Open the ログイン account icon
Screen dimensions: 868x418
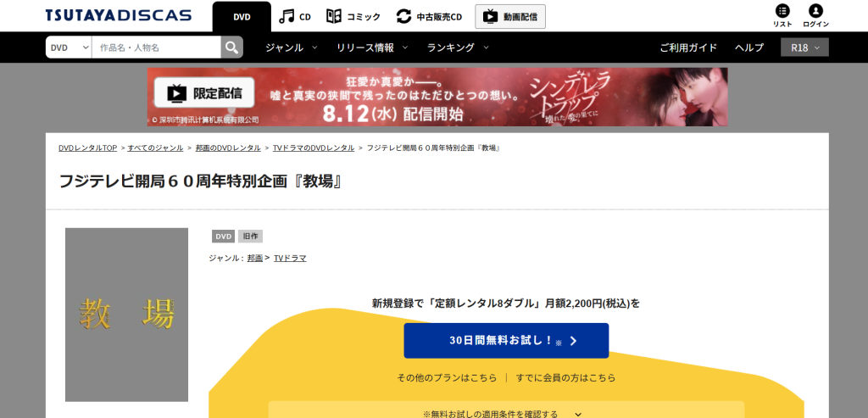(815, 16)
